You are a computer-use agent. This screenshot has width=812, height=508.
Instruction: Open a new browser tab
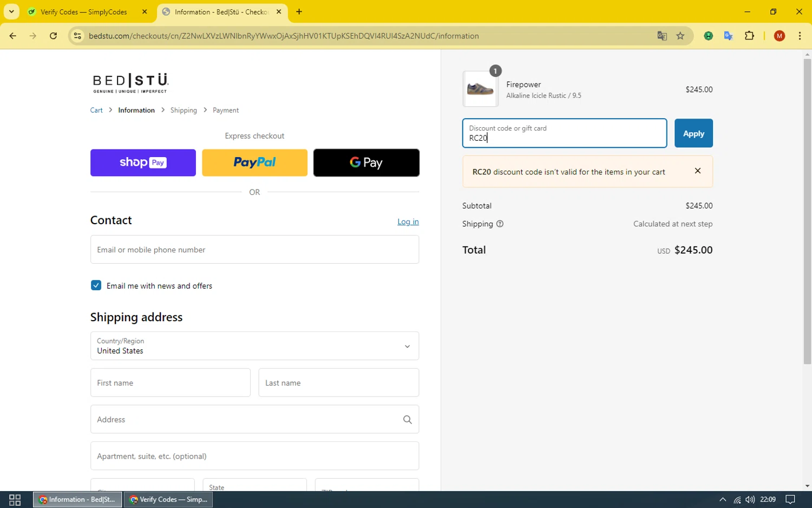click(x=299, y=12)
